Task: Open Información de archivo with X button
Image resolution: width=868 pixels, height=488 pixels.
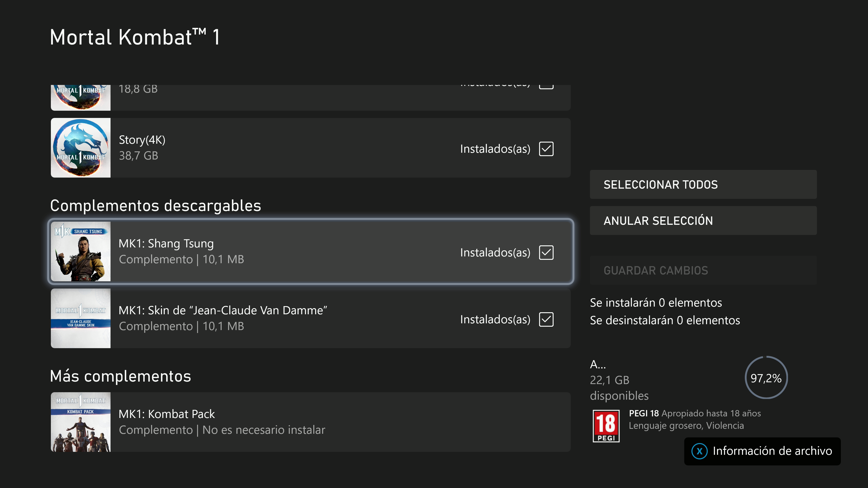Action: pyautogui.click(x=762, y=451)
